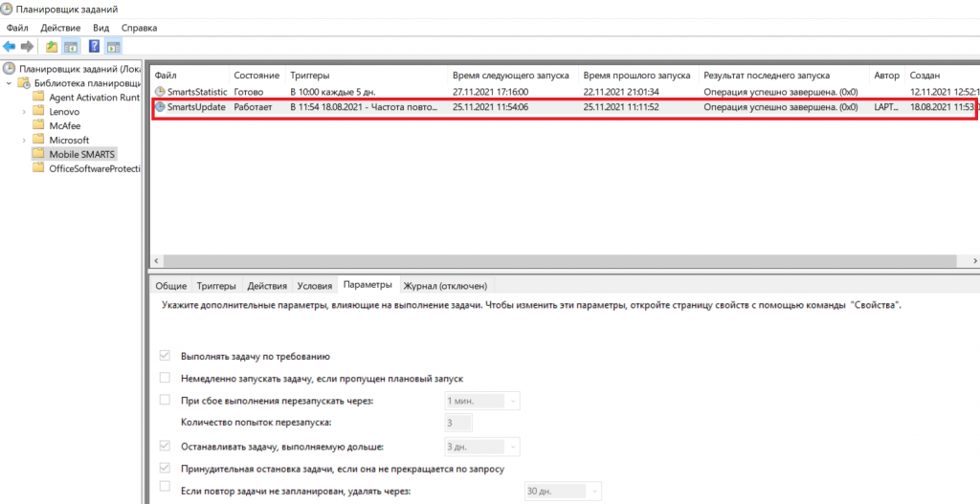This screenshot has width=980, height=504.
Task: Click the root Task Scheduler (Local) clock icon
Action: [x=9, y=69]
